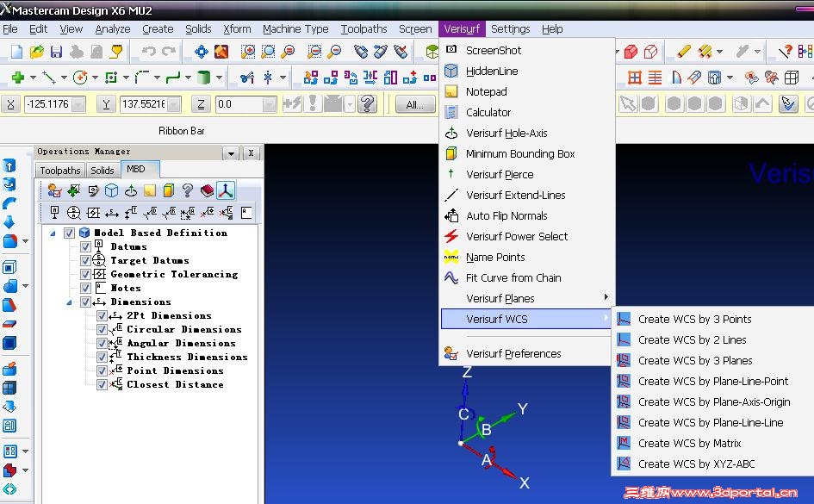Choose Create WCS by Plane-Line-Point

[x=713, y=381]
